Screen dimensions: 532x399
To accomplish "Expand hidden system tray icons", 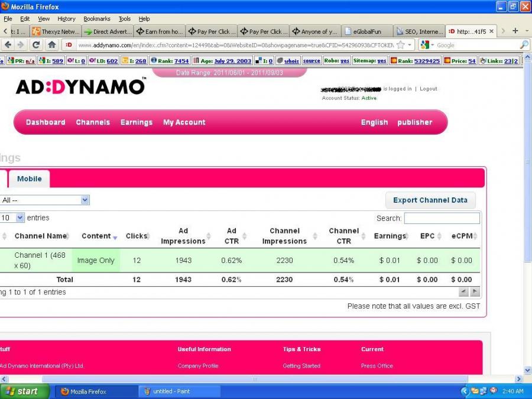I will click(465, 391).
